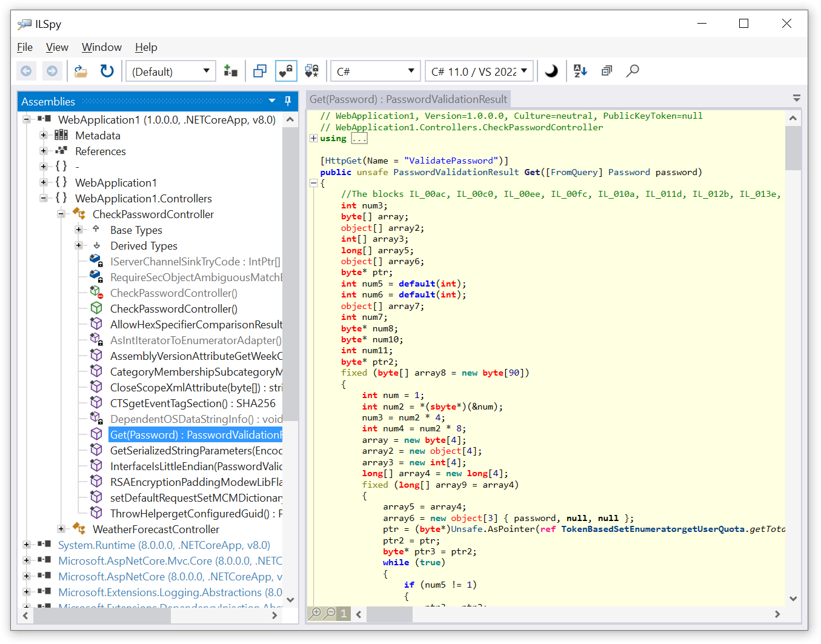Open the search panel with the magnifier icon
This screenshot has width=821, height=644.
(x=633, y=71)
